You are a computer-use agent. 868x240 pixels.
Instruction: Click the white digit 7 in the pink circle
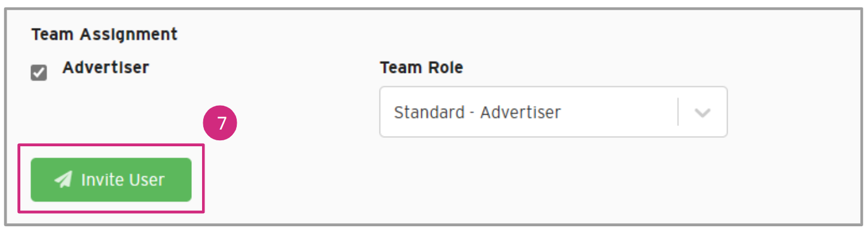tap(221, 124)
